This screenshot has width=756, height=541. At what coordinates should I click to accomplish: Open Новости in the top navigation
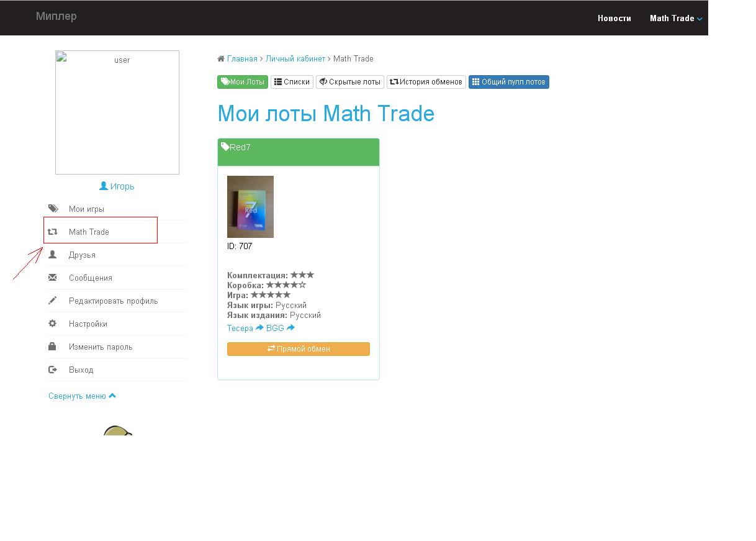614,18
